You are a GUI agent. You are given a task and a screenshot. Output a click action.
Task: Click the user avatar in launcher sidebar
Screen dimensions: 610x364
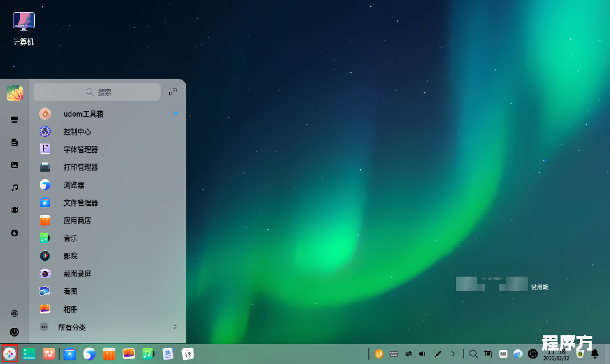(15, 93)
